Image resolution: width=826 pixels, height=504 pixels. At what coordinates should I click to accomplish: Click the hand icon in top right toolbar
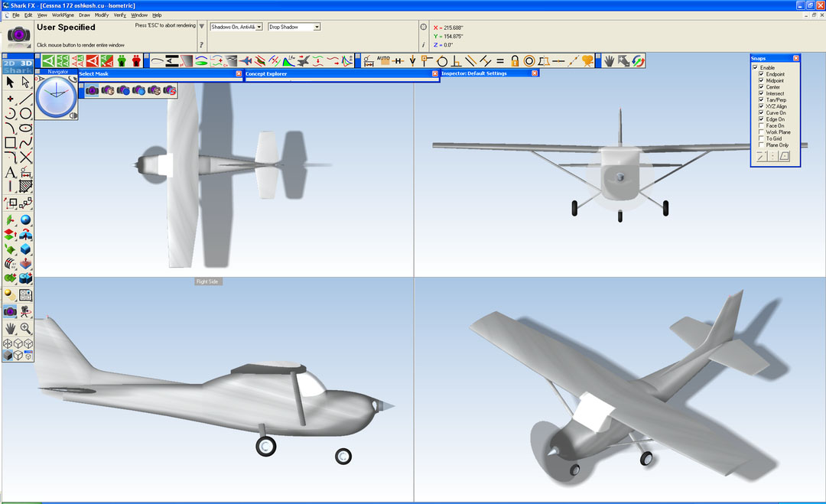pyautogui.click(x=609, y=61)
